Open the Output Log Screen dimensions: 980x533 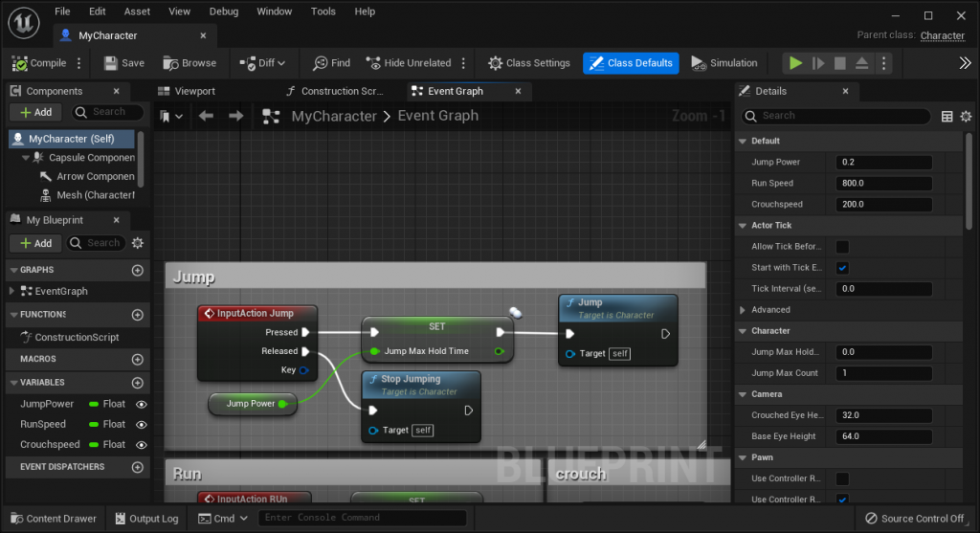(146, 519)
